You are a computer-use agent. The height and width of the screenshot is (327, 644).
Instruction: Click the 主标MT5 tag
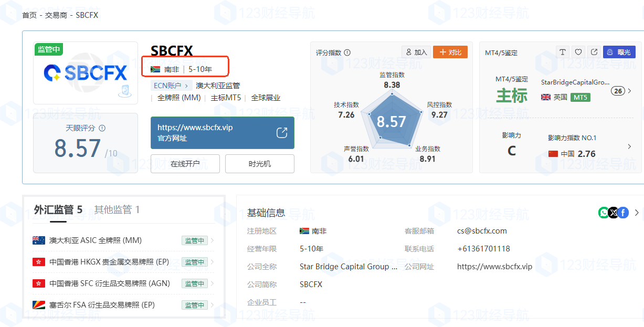click(226, 98)
